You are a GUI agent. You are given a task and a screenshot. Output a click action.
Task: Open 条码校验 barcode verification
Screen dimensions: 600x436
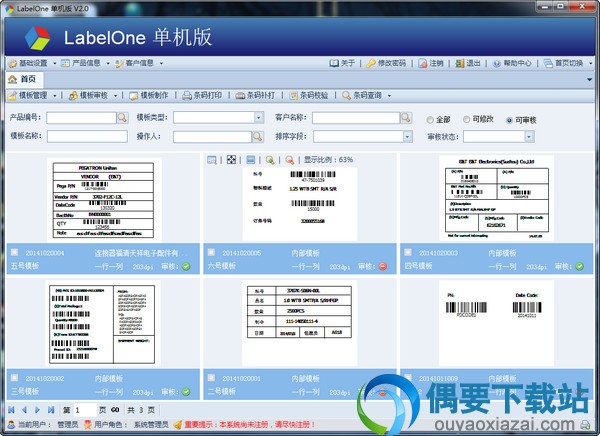point(308,95)
